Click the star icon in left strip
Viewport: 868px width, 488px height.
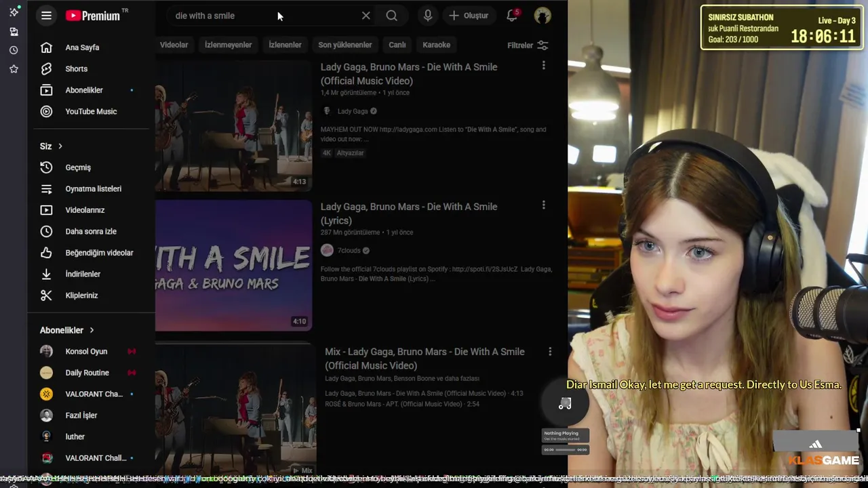[x=14, y=69]
